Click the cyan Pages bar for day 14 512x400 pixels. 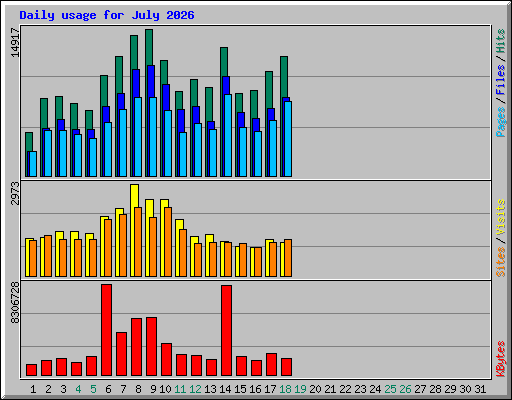point(228,136)
